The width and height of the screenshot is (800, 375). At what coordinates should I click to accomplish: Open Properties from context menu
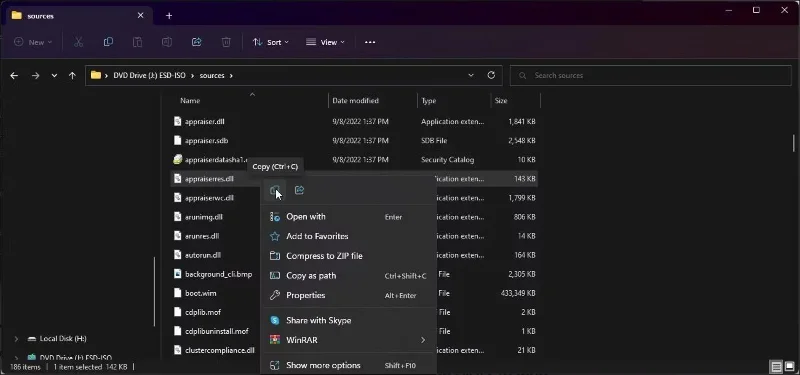[348, 295]
